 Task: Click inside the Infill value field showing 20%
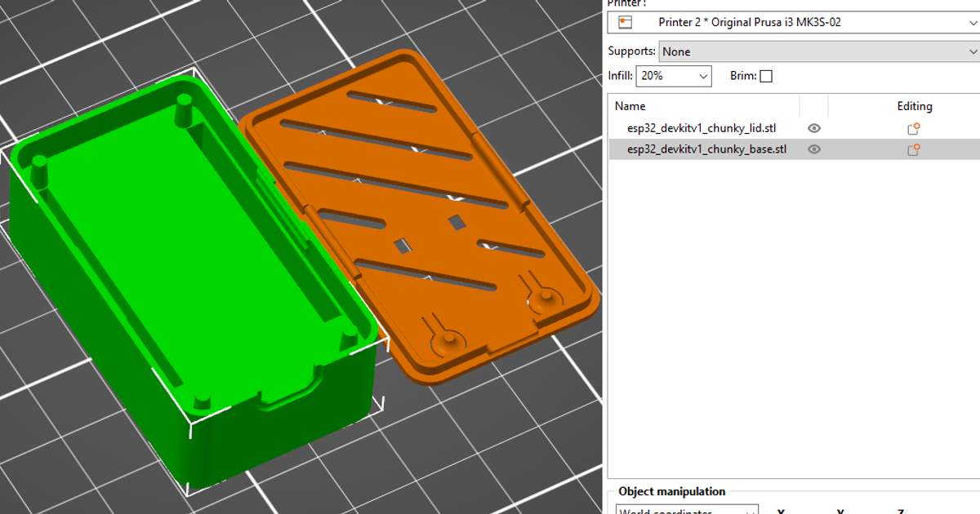(661, 75)
